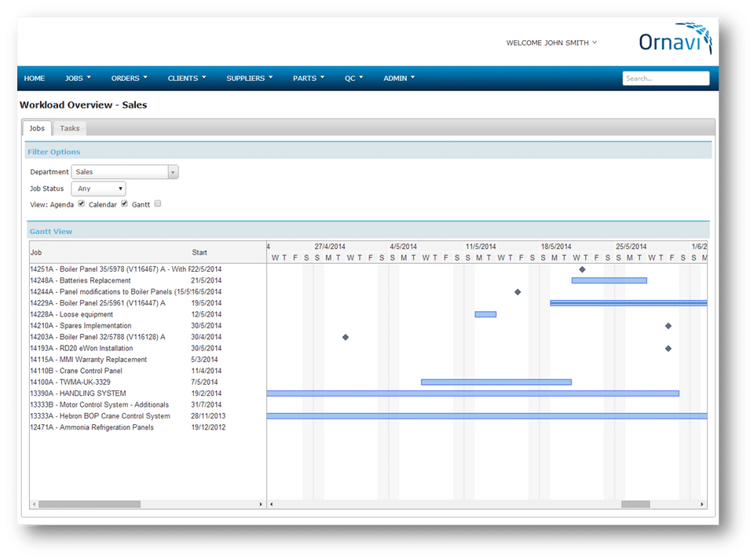Toggle the Agenda view checkbox
The width and height of the screenshot is (754, 560).
tap(82, 203)
